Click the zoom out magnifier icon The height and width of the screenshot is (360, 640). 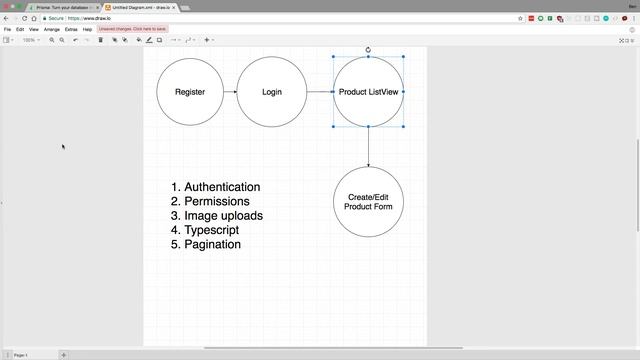click(62, 40)
